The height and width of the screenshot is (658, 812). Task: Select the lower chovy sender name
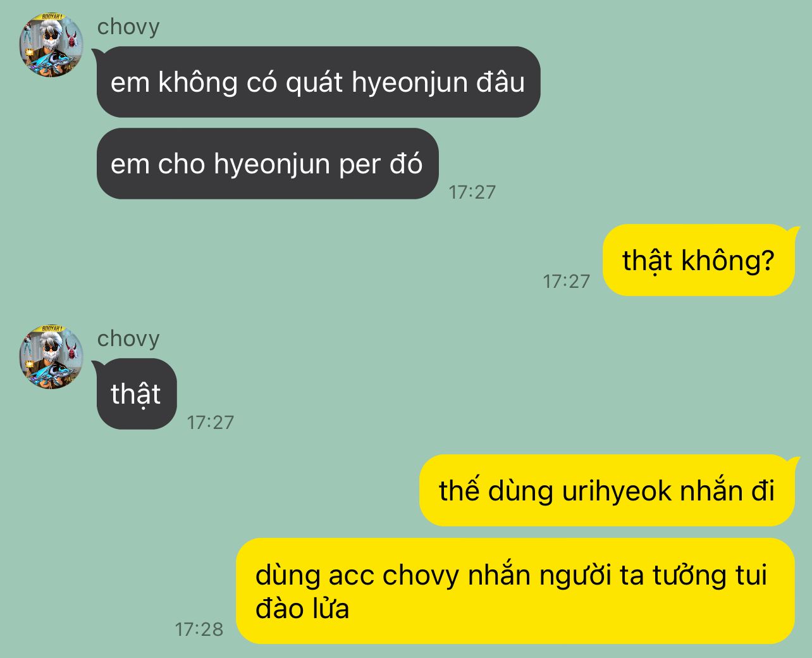(128, 338)
